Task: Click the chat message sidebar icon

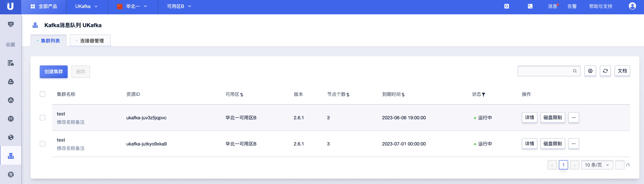Action: pyautogui.click(x=11, y=24)
